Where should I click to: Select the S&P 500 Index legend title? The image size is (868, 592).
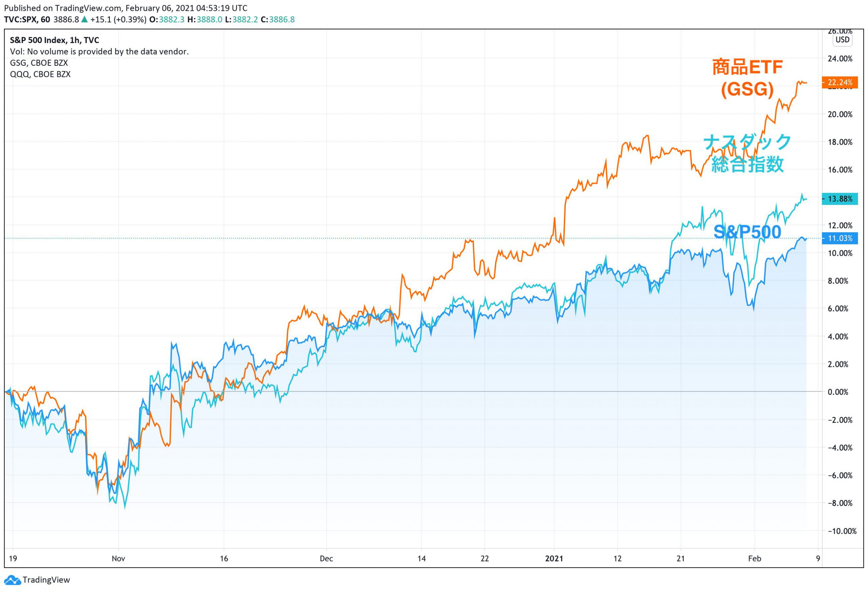(x=55, y=40)
